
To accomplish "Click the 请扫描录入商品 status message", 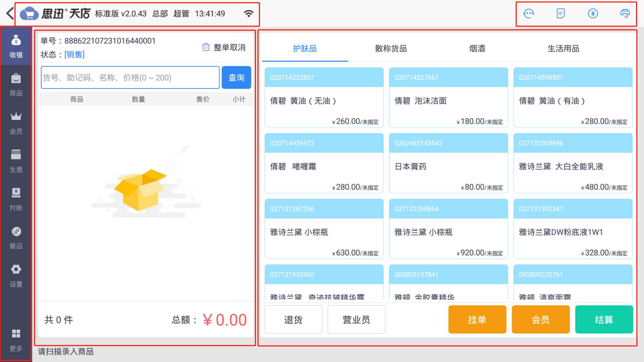I will (x=66, y=352).
